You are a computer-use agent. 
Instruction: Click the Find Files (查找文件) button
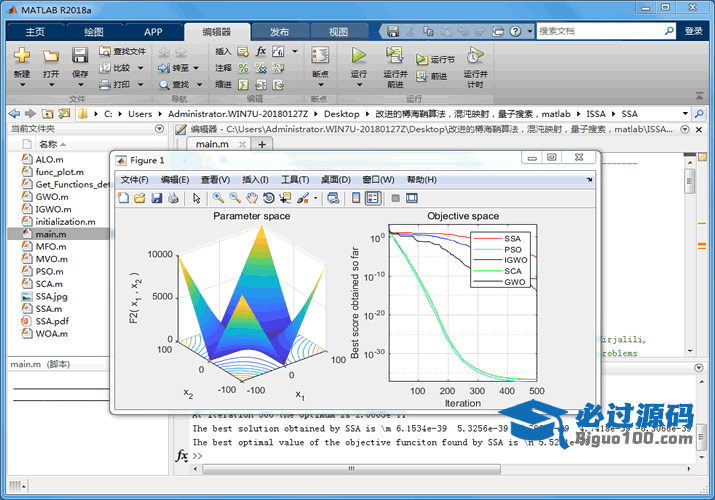pyautogui.click(x=123, y=51)
